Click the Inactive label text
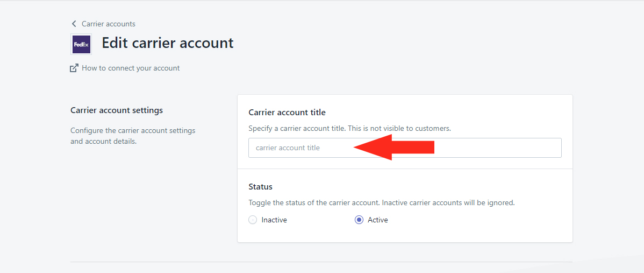644x273 pixels. 274,220
